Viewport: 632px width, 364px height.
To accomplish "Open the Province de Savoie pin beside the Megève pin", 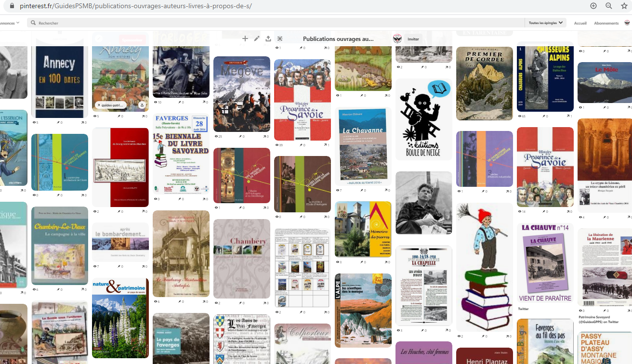I will point(303,100).
